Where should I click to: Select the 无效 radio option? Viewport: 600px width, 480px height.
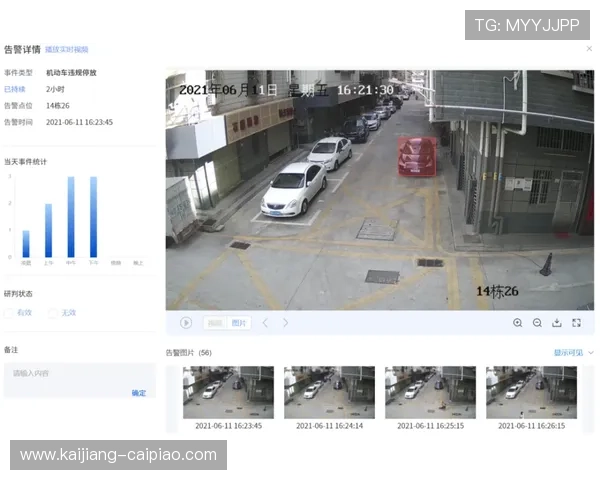[53, 313]
